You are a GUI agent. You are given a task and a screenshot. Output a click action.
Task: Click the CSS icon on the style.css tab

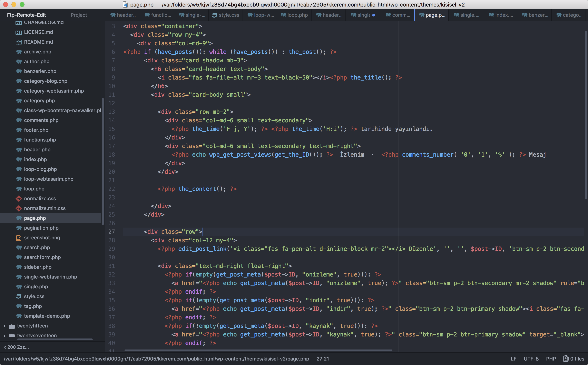click(214, 15)
